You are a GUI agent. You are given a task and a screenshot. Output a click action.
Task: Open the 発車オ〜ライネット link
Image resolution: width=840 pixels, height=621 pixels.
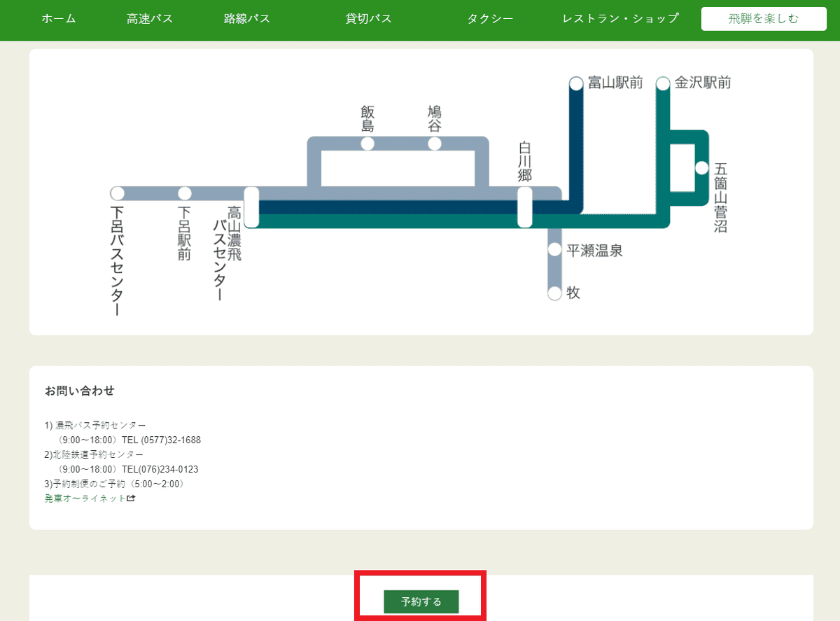(84, 498)
